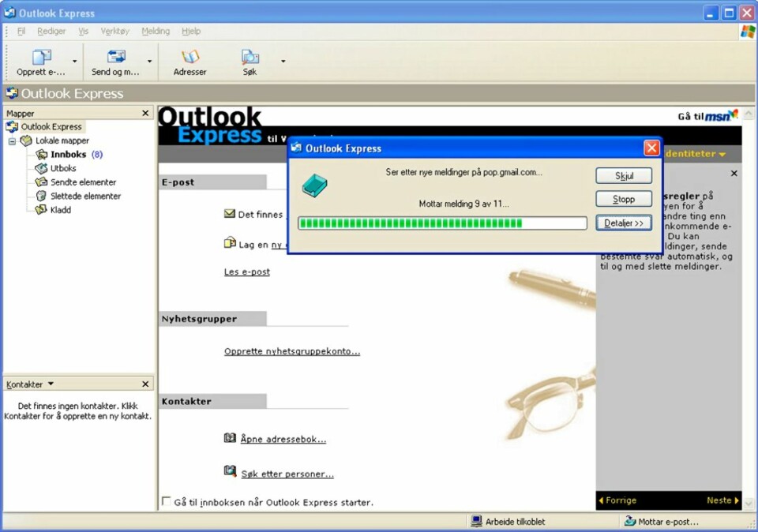758x532 pixels.
Task: Open the Melding menu
Action: click(156, 31)
